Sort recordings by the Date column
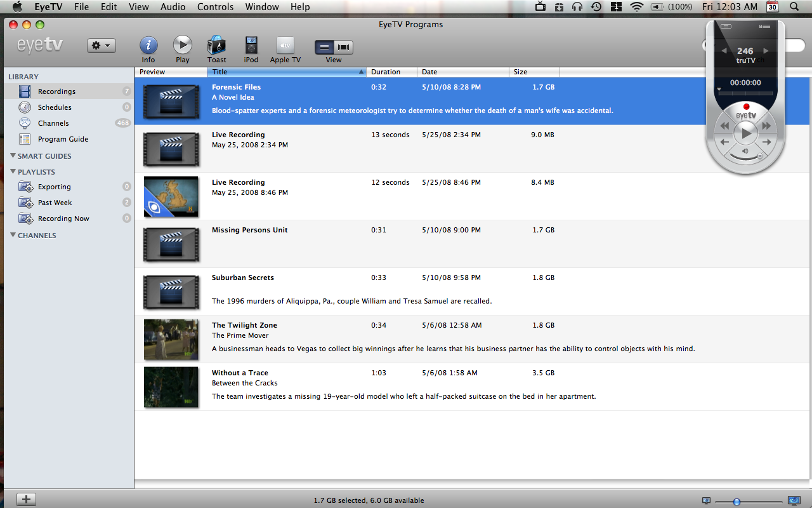 463,72
